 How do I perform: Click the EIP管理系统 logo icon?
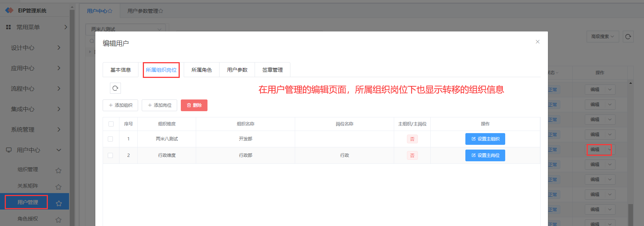coord(9,10)
